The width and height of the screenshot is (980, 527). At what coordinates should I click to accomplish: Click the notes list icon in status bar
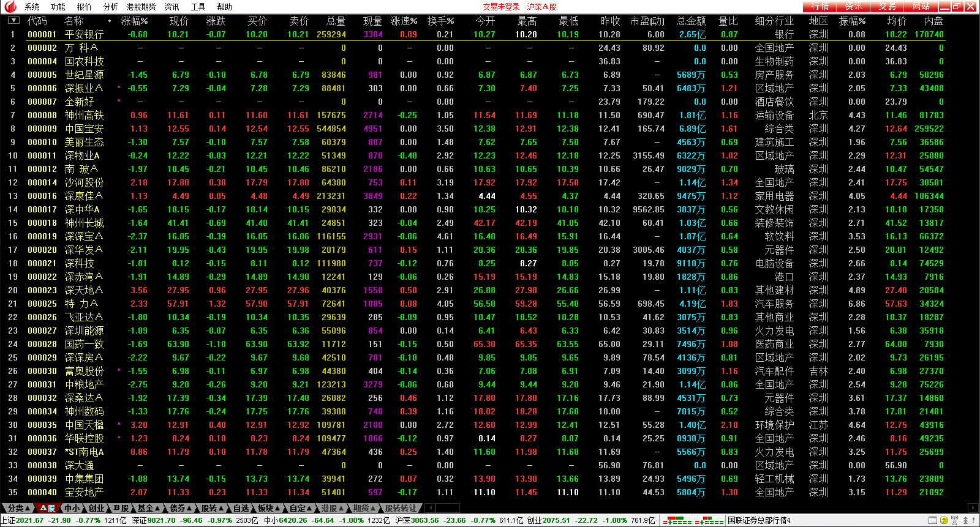point(933,520)
